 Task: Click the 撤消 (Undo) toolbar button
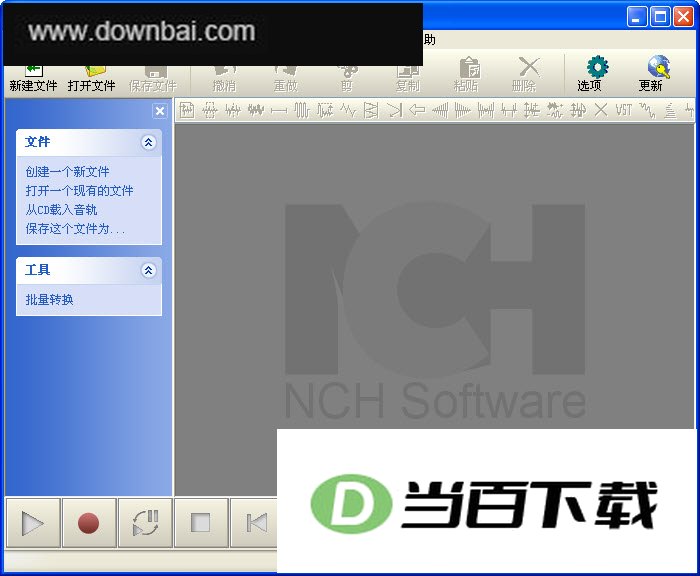click(x=224, y=79)
